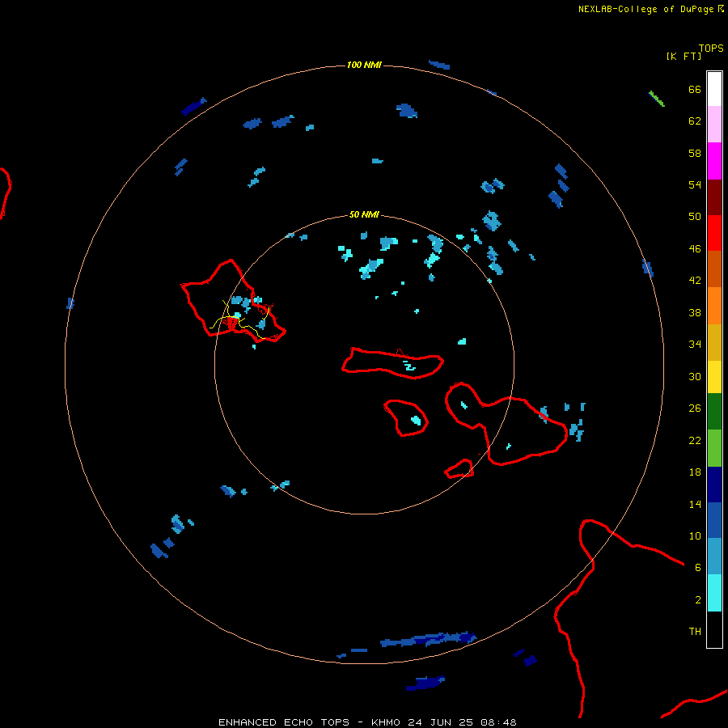728x728 pixels.
Task: Click the legend value '46'
Action: pyautogui.click(x=695, y=248)
